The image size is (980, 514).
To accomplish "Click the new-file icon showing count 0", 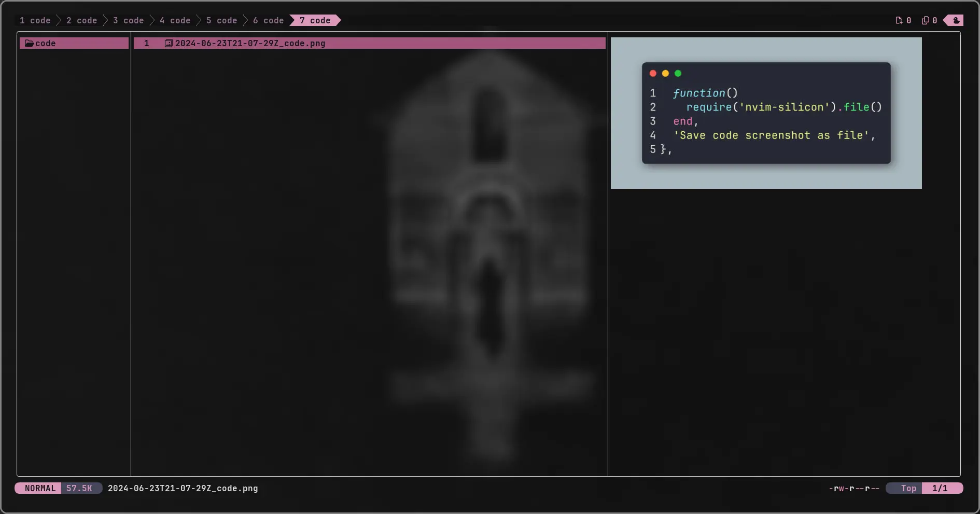I will [x=899, y=20].
